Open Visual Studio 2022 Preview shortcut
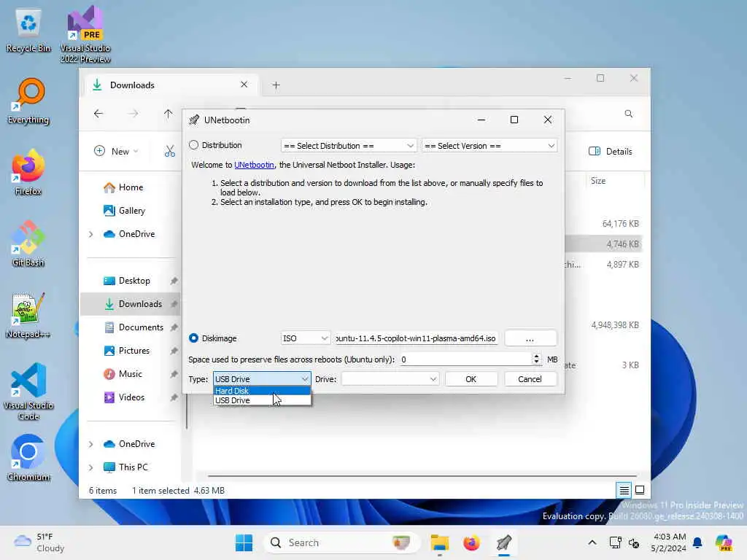The width and height of the screenshot is (747, 560). pos(85,34)
